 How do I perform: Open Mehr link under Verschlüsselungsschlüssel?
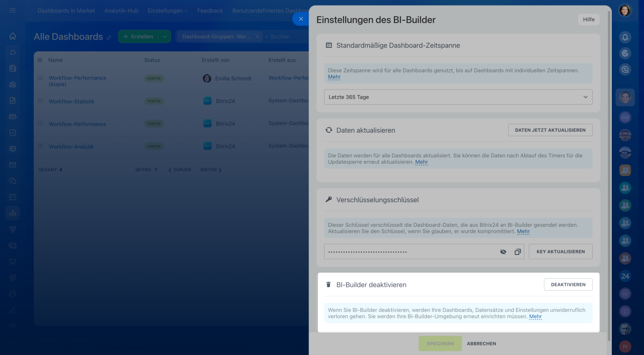523,231
